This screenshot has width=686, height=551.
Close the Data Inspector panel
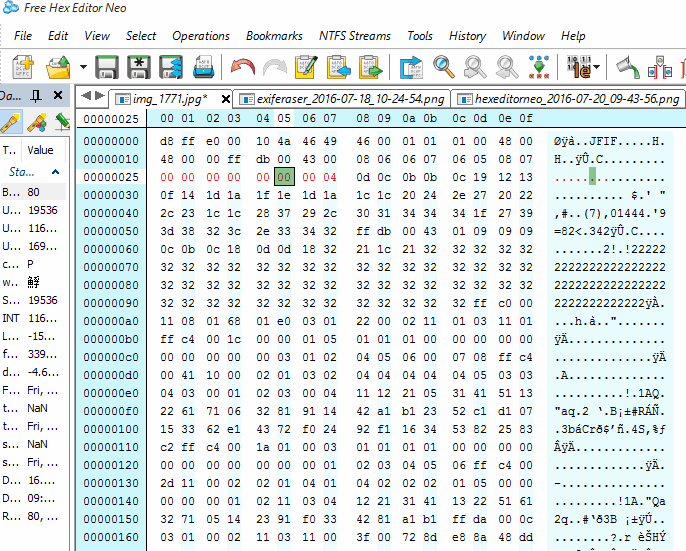(58, 95)
